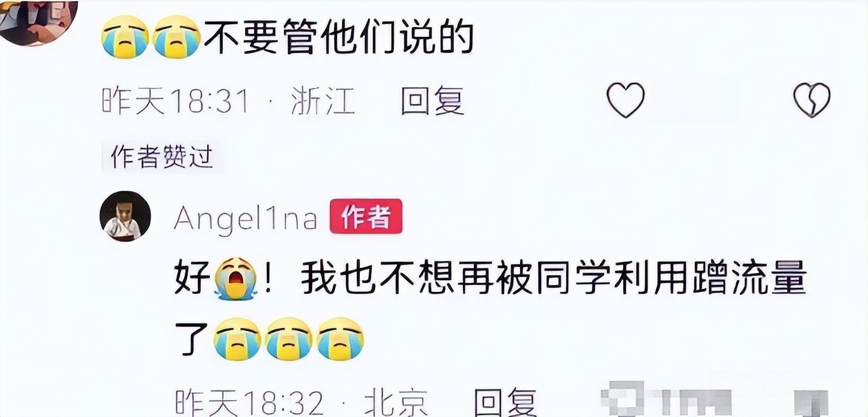Viewport: 868px width, 417px height.
Task: Tap the 昨天18:32 timestamp
Action: [249, 402]
